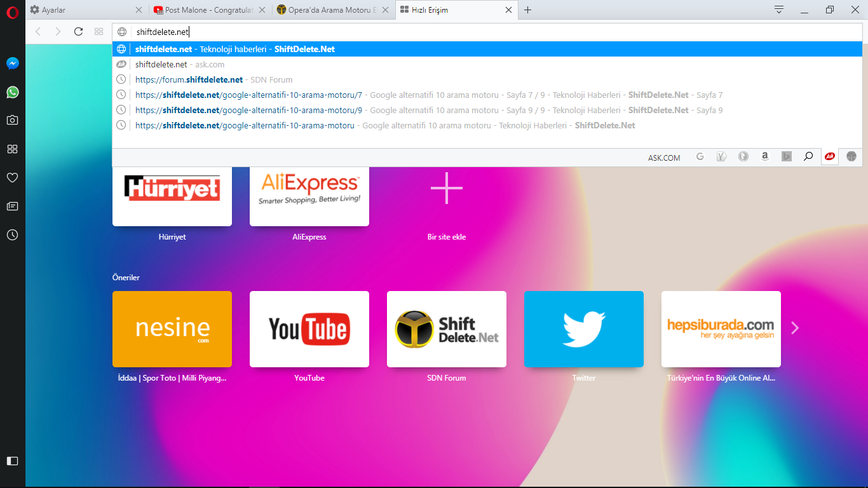Viewport: 868px width, 488px height.
Task: Click the YouTube label under tile
Action: pos(309,378)
